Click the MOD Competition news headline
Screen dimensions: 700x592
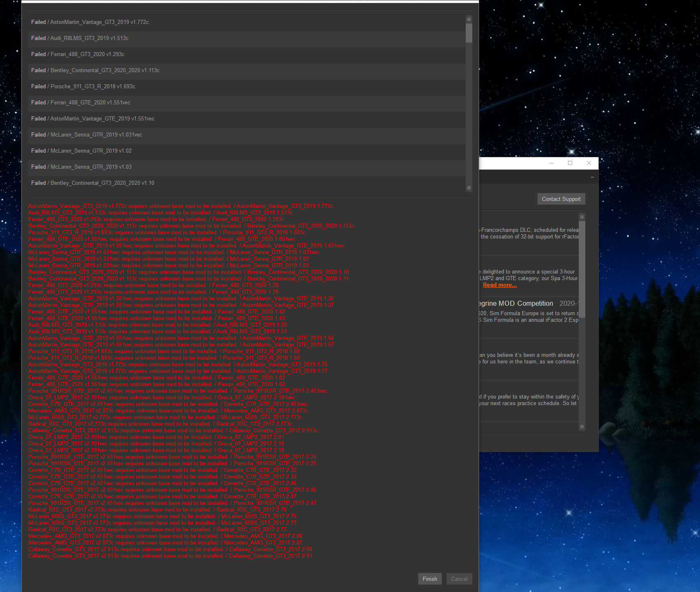click(x=516, y=304)
